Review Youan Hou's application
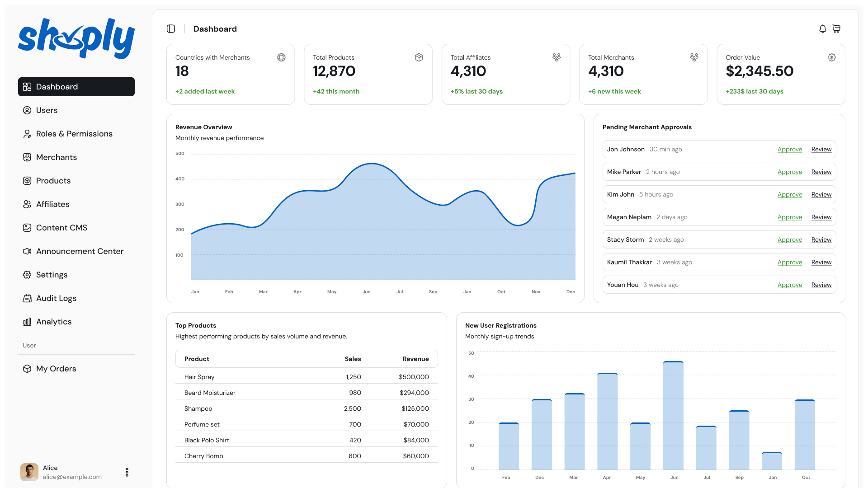The image size is (868, 488). [x=821, y=285]
